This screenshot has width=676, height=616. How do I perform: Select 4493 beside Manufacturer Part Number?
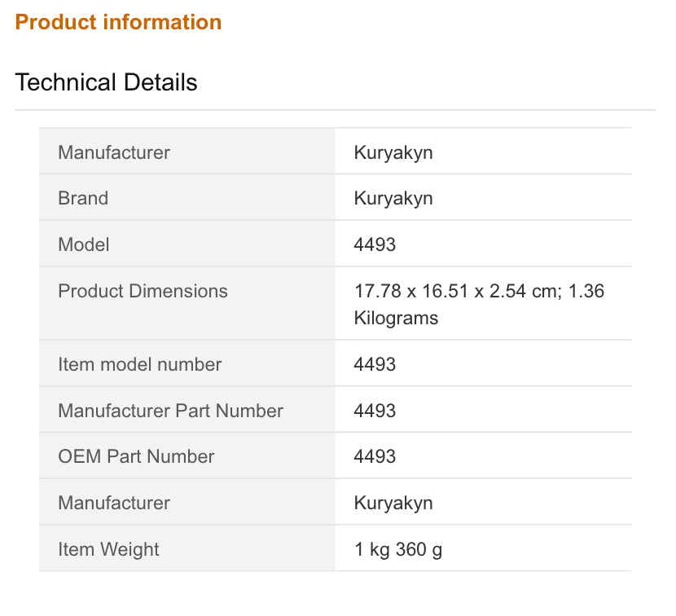[375, 411]
